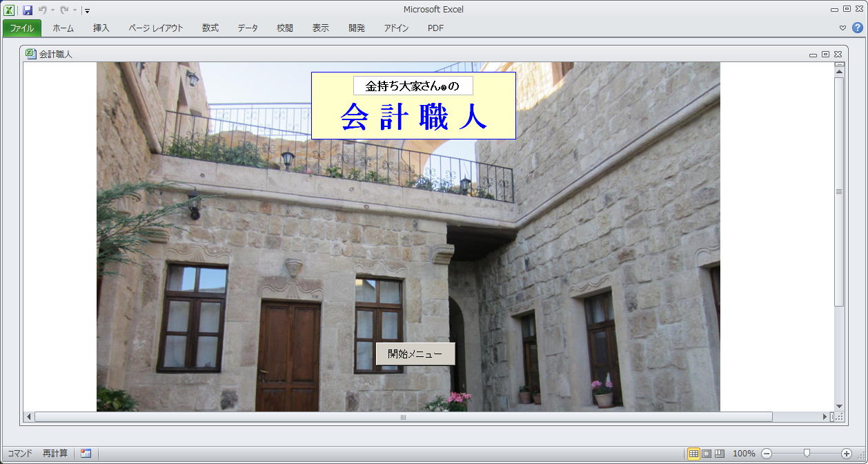This screenshot has width=868, height=464.
Task: Click the macro recording icon in status bar
Action: pos(86,454)
